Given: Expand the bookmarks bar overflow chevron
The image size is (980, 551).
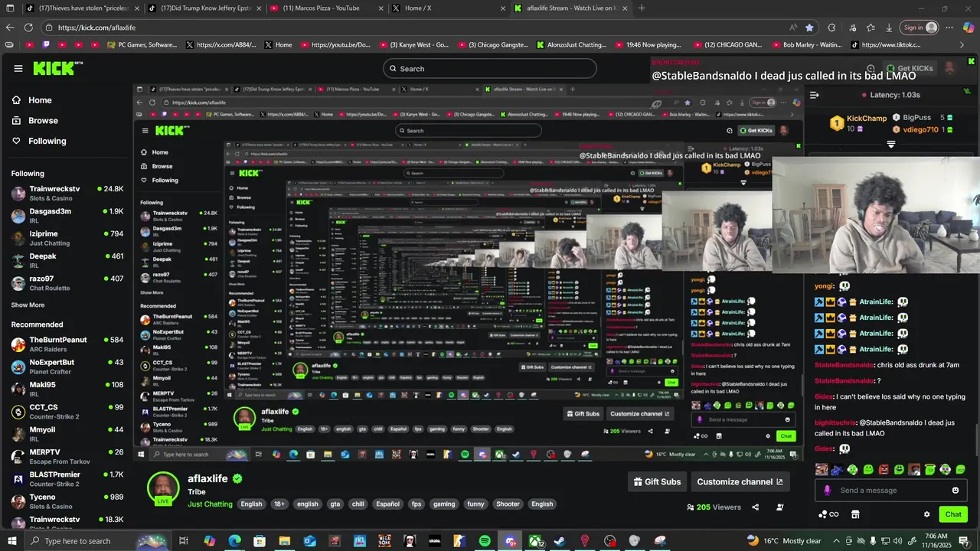Looking at the screenshot, I should pos(962,45).
